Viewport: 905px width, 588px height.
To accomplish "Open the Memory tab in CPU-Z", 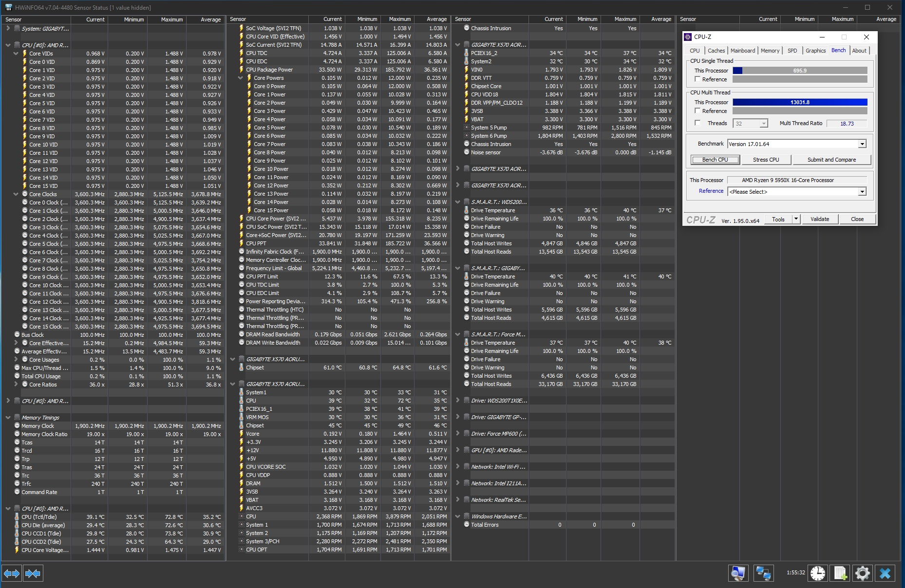I will (x=770, y=51).
